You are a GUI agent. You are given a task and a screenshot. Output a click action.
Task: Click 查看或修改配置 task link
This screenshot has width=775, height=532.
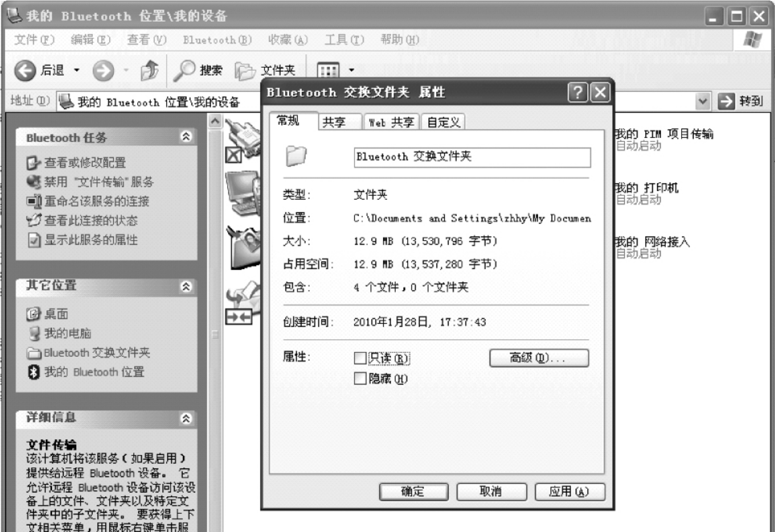pos(85,163)
